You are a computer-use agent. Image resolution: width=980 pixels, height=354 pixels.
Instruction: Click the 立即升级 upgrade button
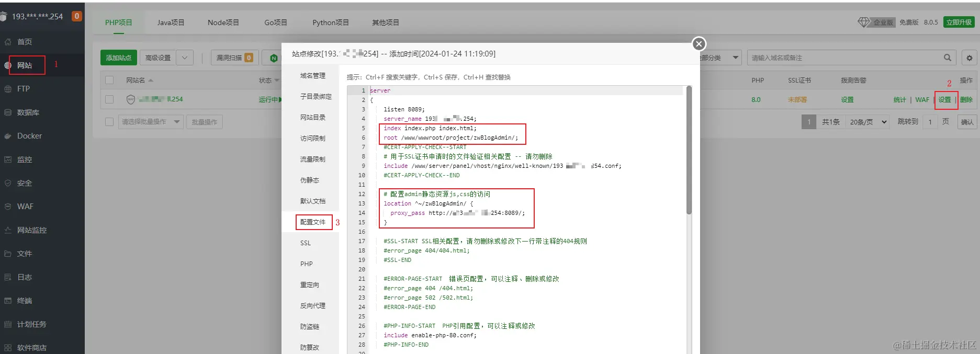959,22
